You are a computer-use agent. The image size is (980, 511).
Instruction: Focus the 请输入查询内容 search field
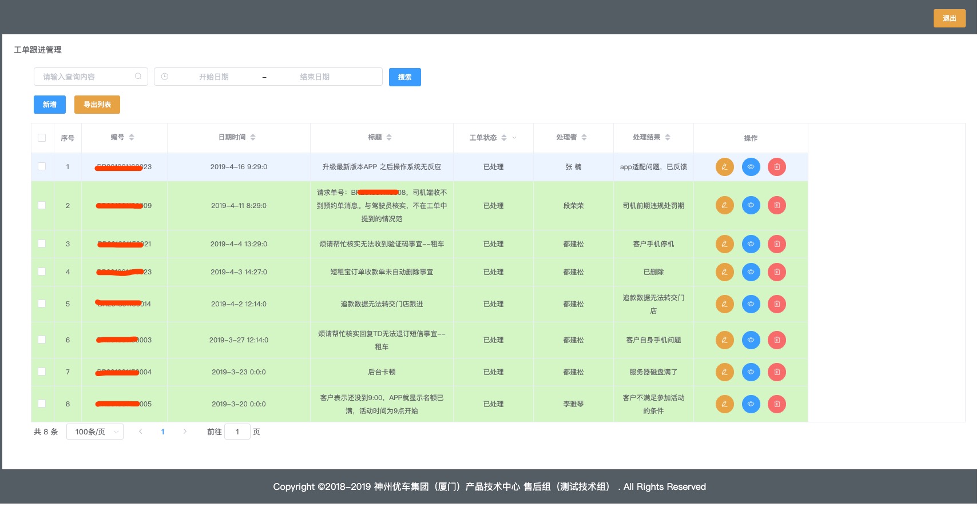[91, 77]
